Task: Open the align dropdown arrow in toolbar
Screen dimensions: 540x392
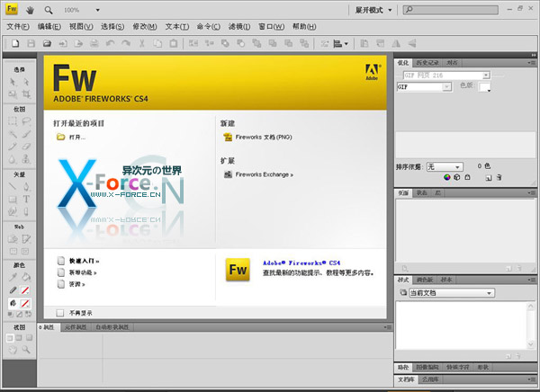Action: click(346, 44)
